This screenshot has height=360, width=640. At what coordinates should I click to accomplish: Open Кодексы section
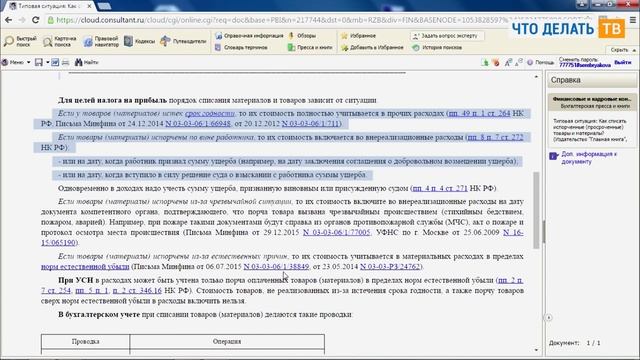point(140,41)
